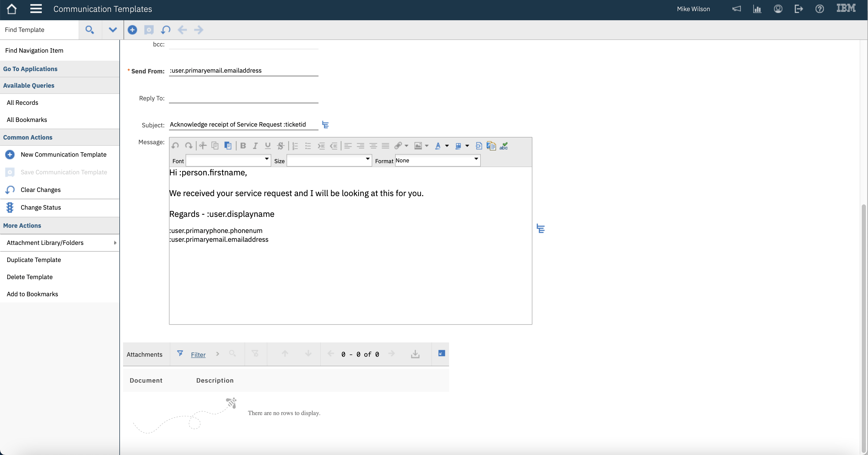Click the paste icon in message editor
This screenshot has width=868, height=455.
pos(228,146)
